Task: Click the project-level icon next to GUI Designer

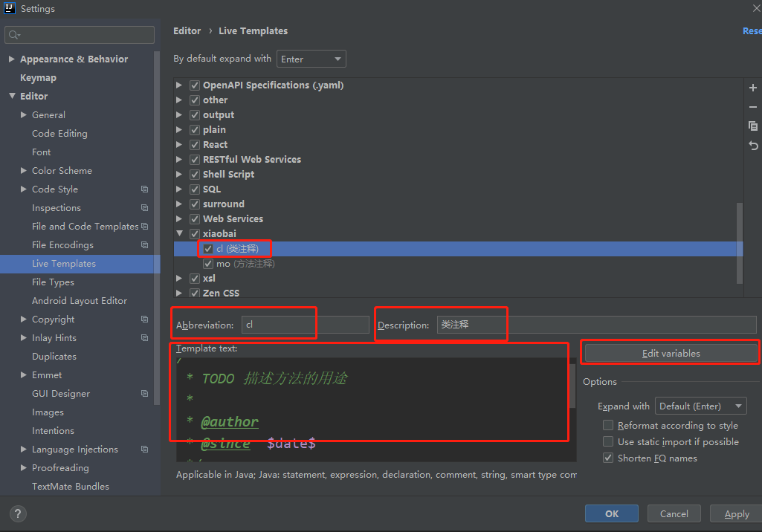Action: coord(144,394)
